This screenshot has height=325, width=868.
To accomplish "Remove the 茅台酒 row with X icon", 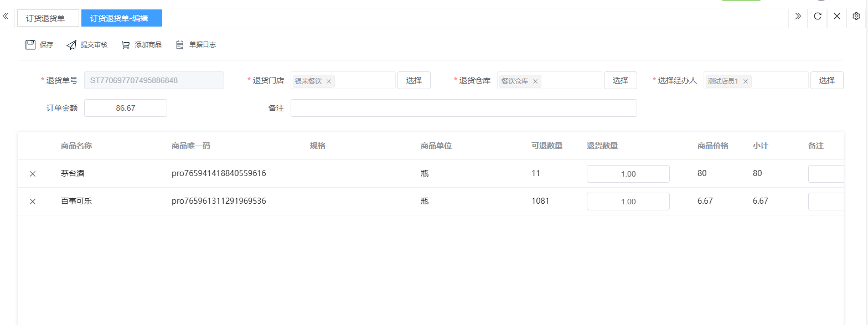I will [x=33, y=174].
